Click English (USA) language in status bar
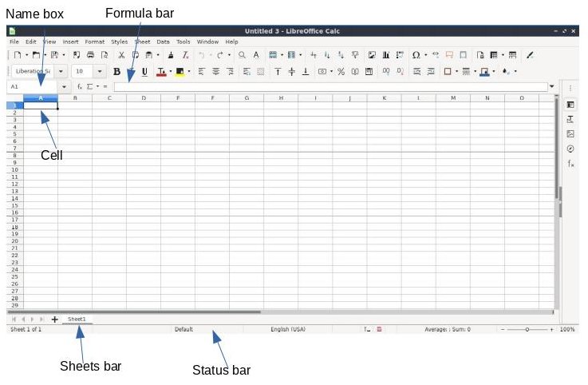Viewport: 588px width, 385px height. point(288,329)
